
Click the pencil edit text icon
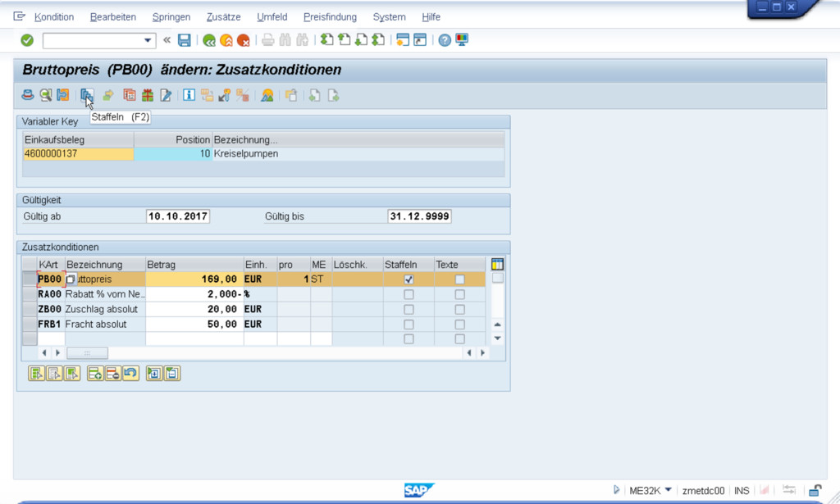click(x=166, y=96)
